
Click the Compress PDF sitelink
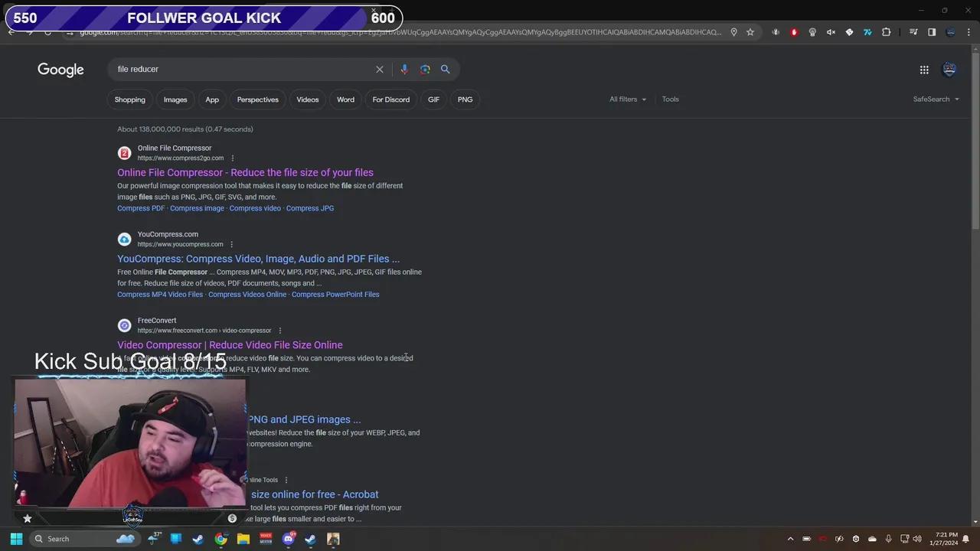click(141, 208)
